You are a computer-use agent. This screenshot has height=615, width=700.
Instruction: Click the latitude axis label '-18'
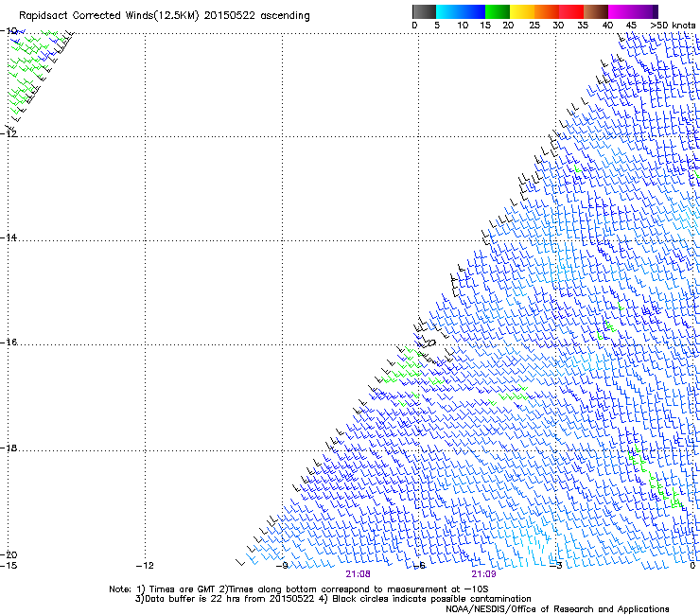[9, 448]
